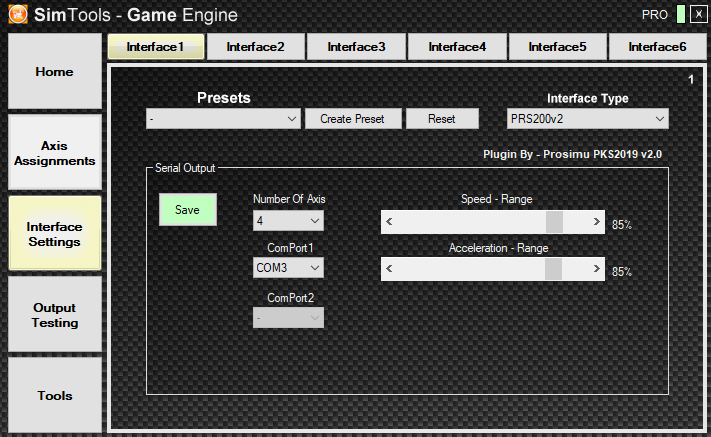711x437 pixels.
Task: Click the Presets heading
Action: [x=224, y=97]
